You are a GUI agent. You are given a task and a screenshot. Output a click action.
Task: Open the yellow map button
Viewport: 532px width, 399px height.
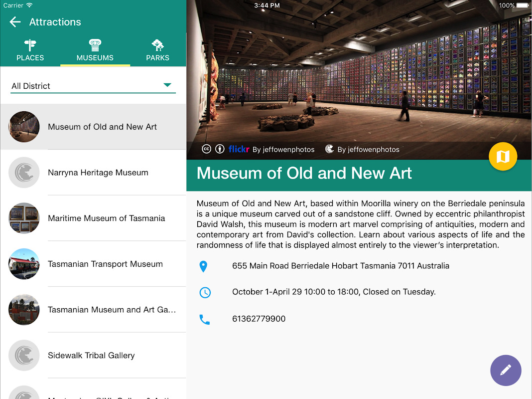[503, 157]
